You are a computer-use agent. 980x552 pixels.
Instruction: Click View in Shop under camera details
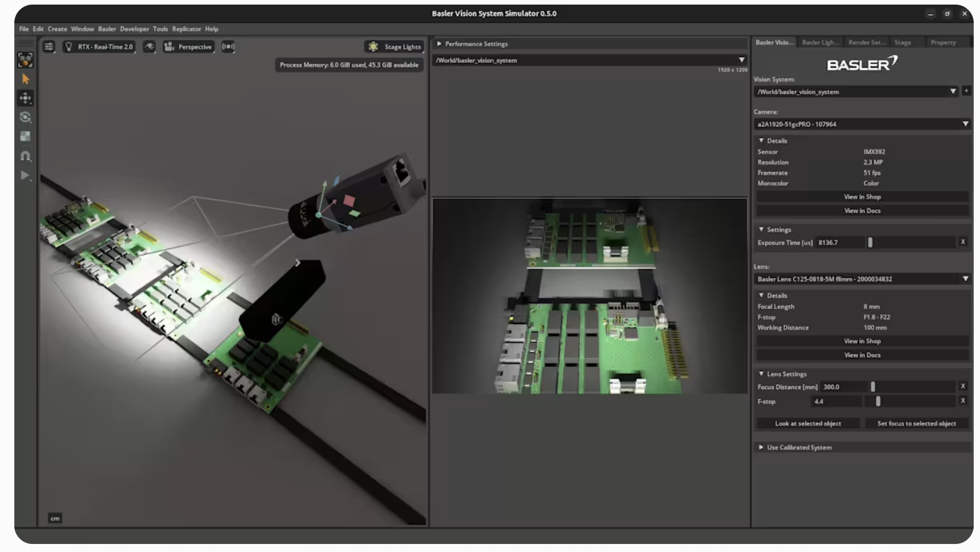pyautogui.click(x=863, y=196)
